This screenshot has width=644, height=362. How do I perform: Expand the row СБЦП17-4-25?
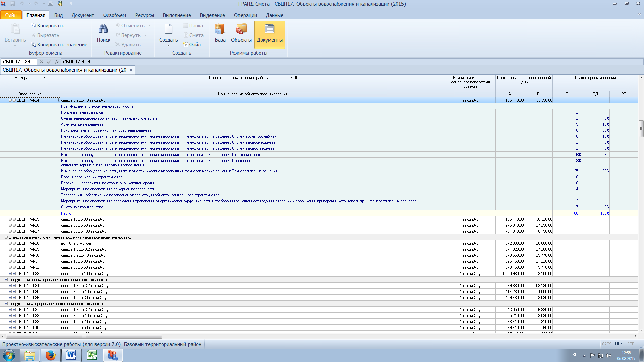tap(10, 219)
